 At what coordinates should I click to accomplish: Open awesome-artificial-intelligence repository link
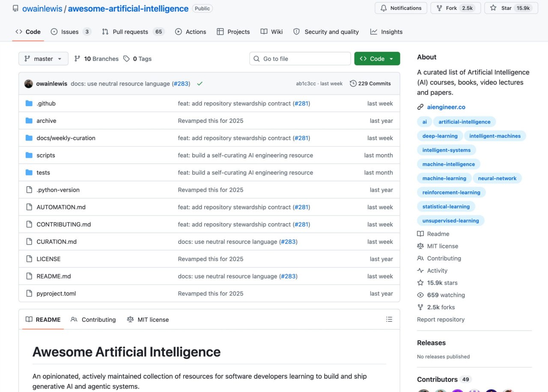pyautogui.click(x=128, y=9)
